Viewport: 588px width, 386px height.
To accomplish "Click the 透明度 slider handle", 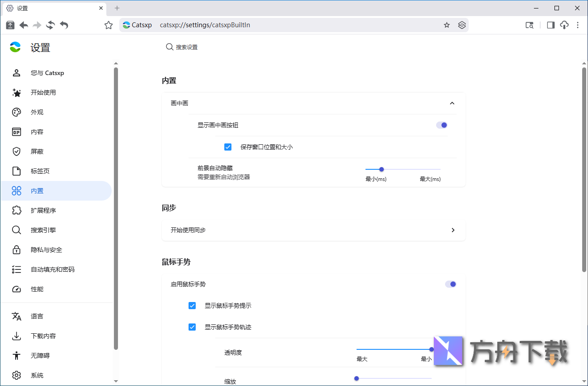I will point(431,349).
